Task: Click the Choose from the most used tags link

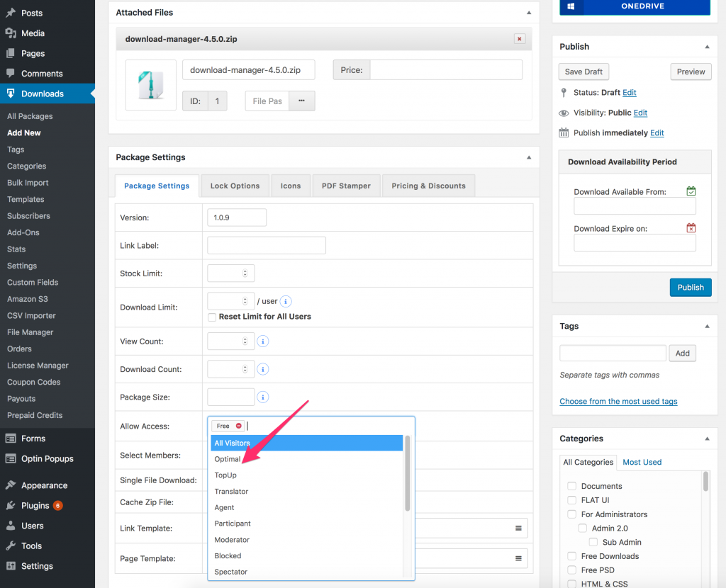Action: pos(618,401)
